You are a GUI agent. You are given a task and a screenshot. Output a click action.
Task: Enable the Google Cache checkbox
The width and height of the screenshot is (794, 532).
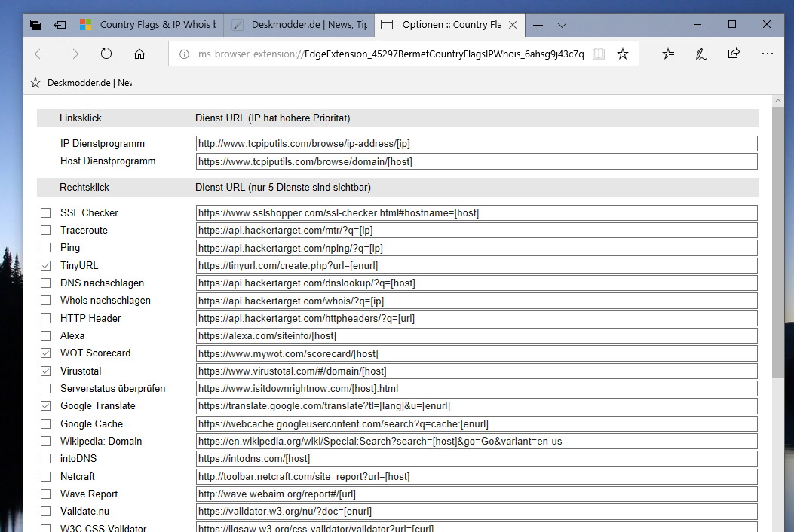[x=45, y=423]
